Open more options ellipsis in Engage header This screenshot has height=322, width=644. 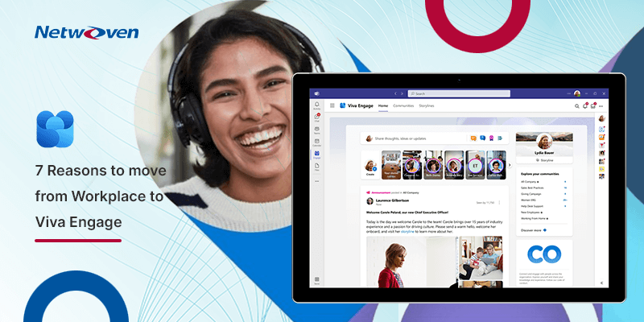coord(601,106)
